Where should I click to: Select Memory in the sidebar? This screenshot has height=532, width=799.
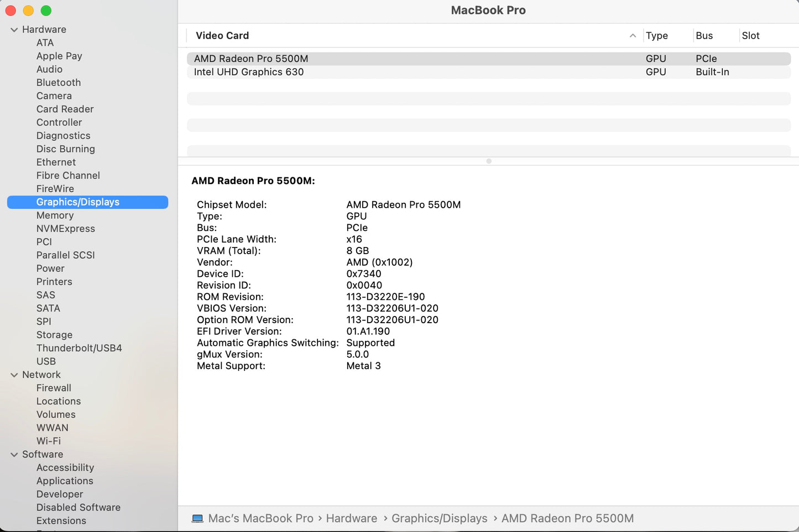tap(55, 215)
